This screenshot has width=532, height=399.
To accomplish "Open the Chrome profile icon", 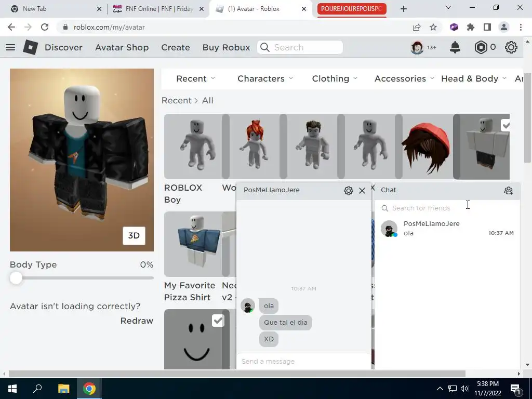I will point(504,27).
